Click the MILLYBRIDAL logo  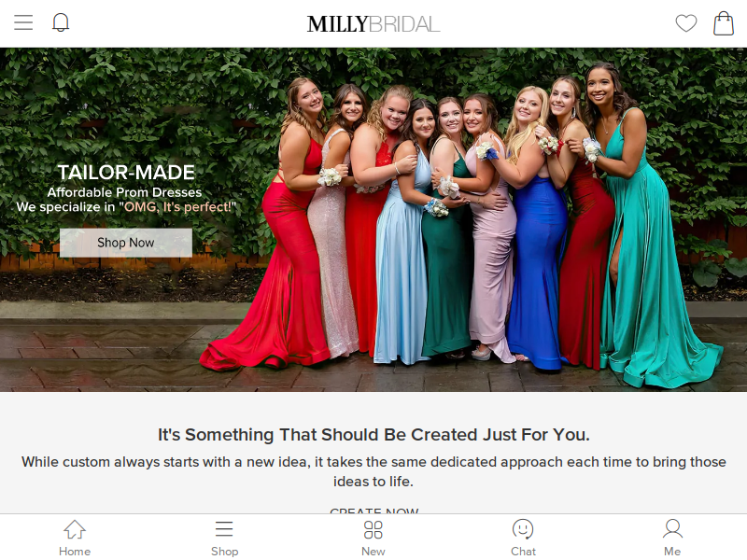[373, 24]
